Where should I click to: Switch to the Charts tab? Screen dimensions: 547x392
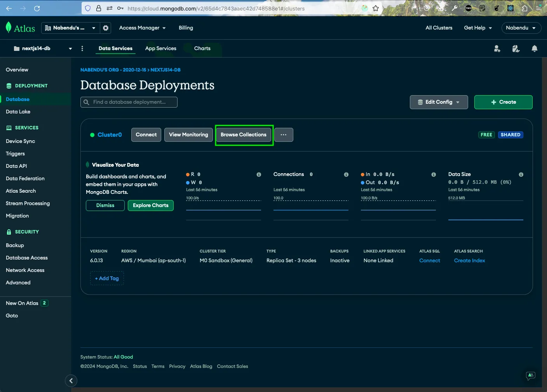point(202,49)
